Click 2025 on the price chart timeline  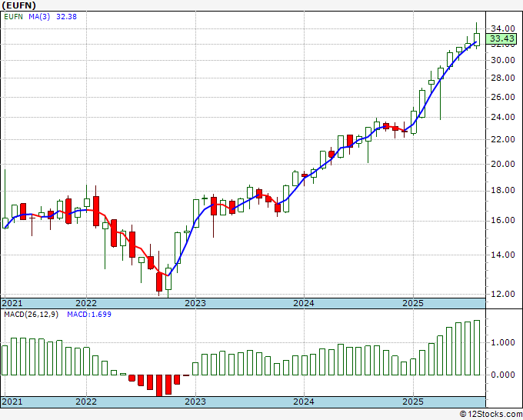tap(412, 303)
